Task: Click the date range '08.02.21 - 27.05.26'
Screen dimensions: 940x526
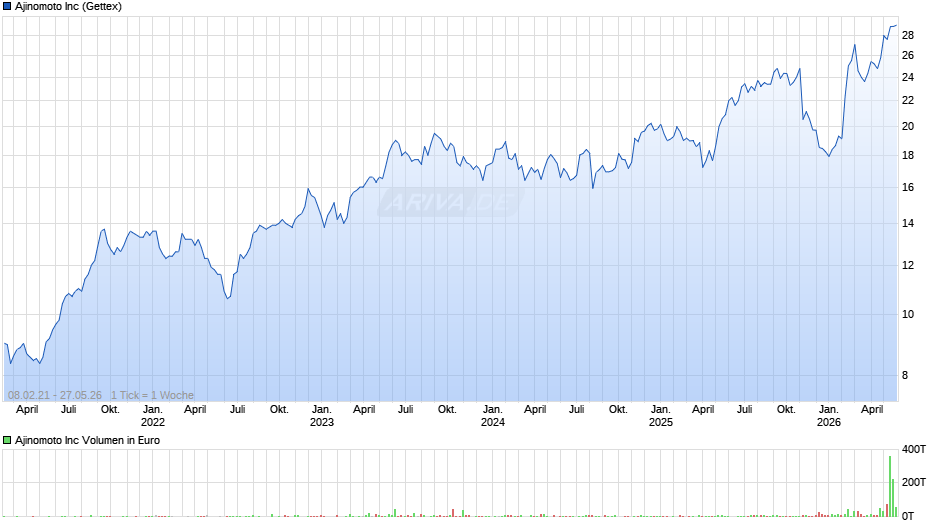Action: 55,395
